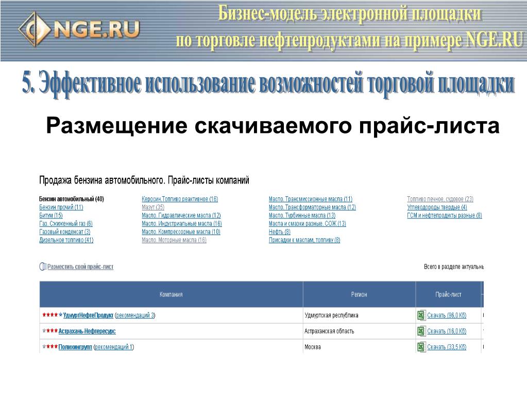527x420 pixels.
Task: Open Масло. Индустриальные масла (16) link
Action: point(182,224)
